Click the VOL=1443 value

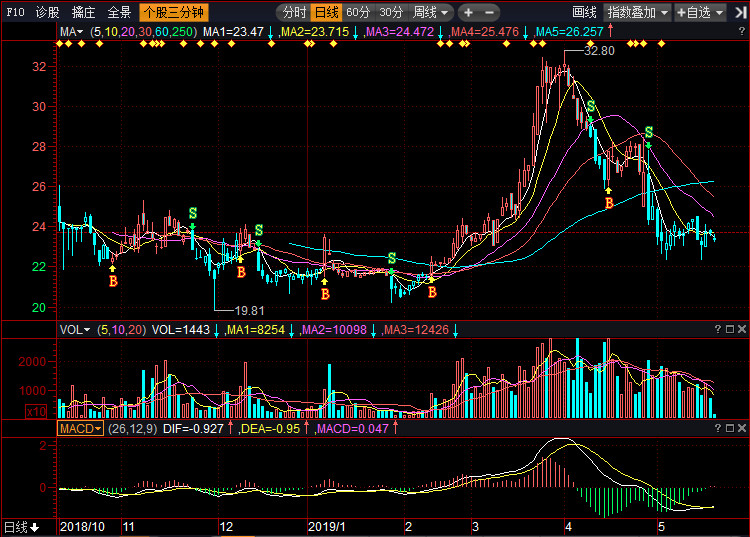tap(181, 329)
